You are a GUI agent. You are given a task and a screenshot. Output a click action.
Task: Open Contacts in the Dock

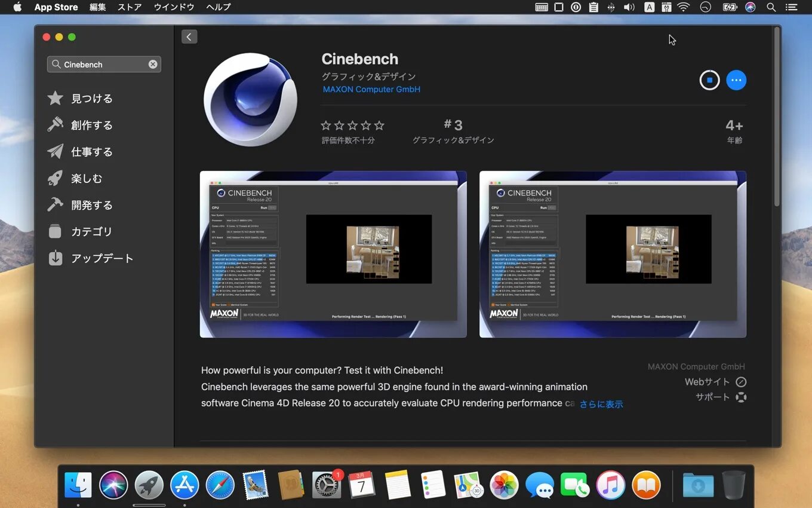291,485
